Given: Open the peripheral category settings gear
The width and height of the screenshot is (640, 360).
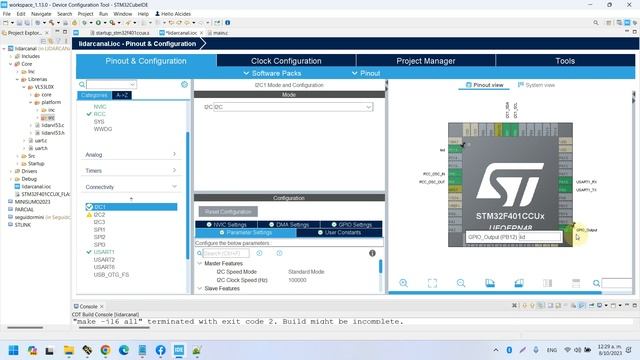Looking at the screenshot, I should [x=184, y=84].
